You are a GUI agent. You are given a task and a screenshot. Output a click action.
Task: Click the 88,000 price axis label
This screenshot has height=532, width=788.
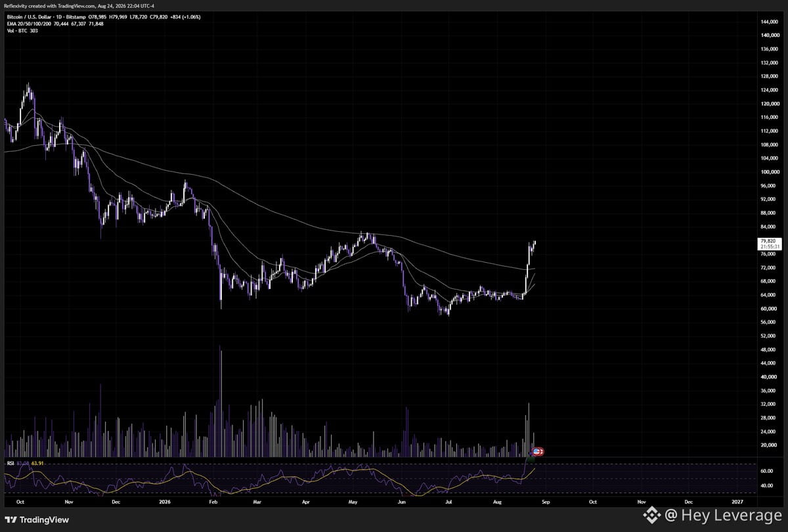(x=768, y=213)
